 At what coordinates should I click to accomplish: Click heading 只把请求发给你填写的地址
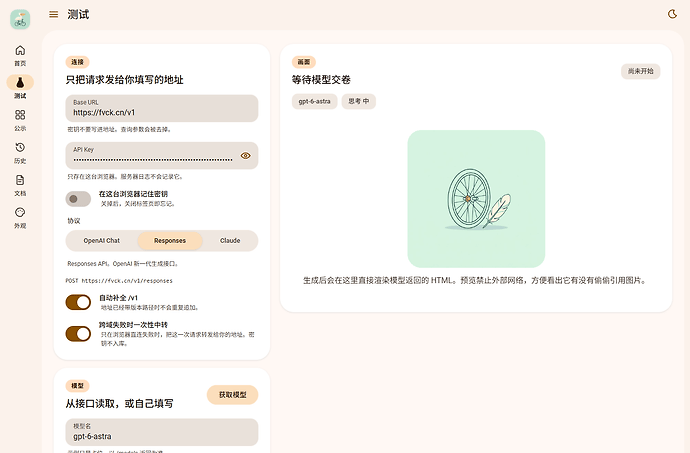125,80
